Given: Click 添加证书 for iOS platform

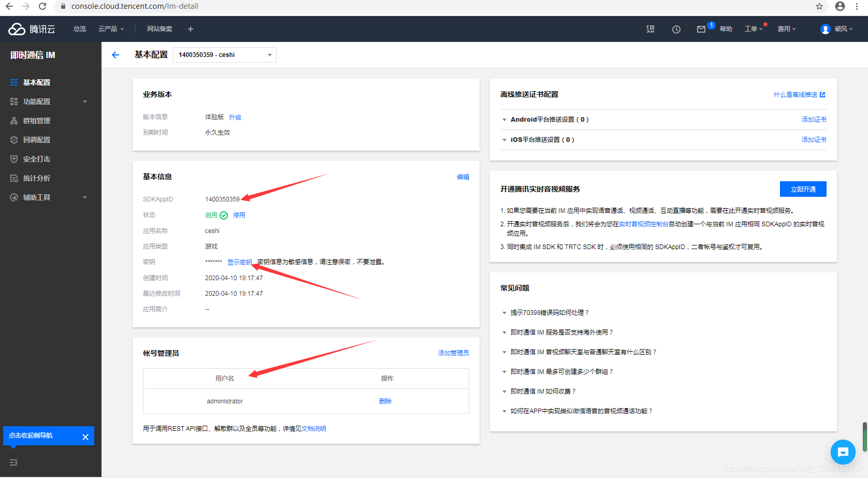Looking at the screenshot, I should click(814, 140).
